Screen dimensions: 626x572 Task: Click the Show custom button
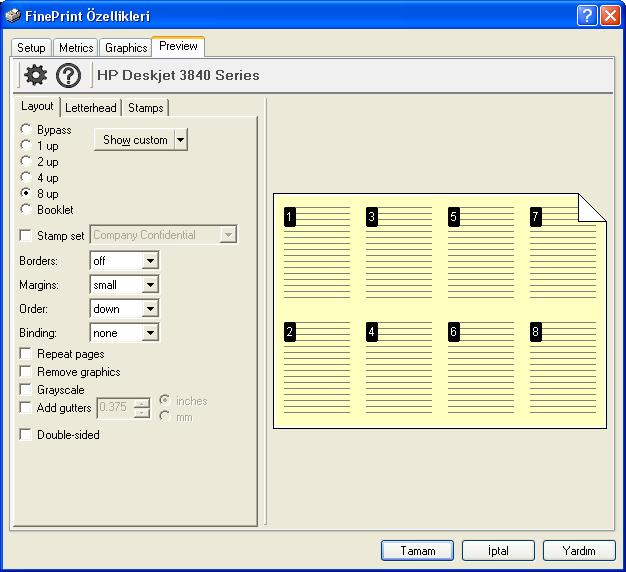click(135, 140)
